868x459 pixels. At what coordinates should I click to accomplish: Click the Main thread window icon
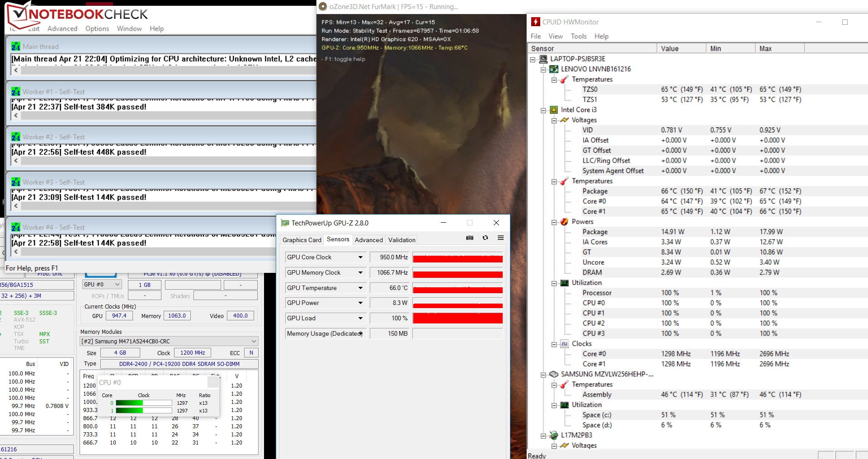[x=16, y=46]
